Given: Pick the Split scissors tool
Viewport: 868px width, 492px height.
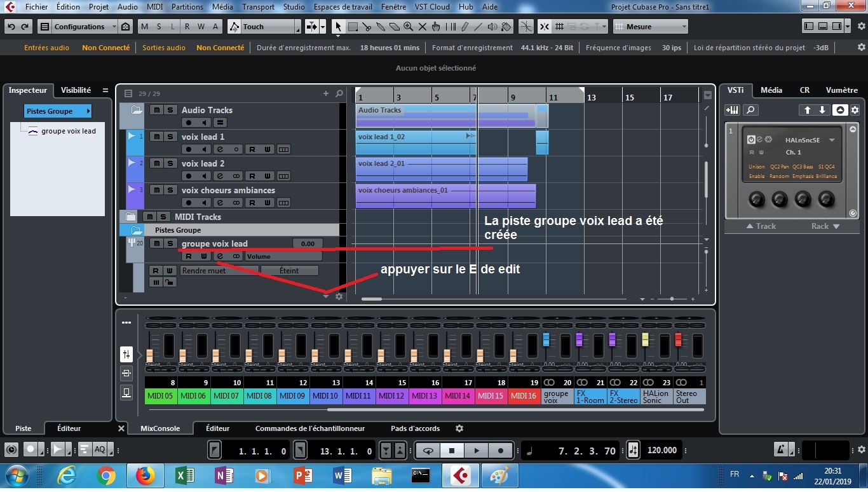Looking at the screenshot, I should [x=367, y=27].
